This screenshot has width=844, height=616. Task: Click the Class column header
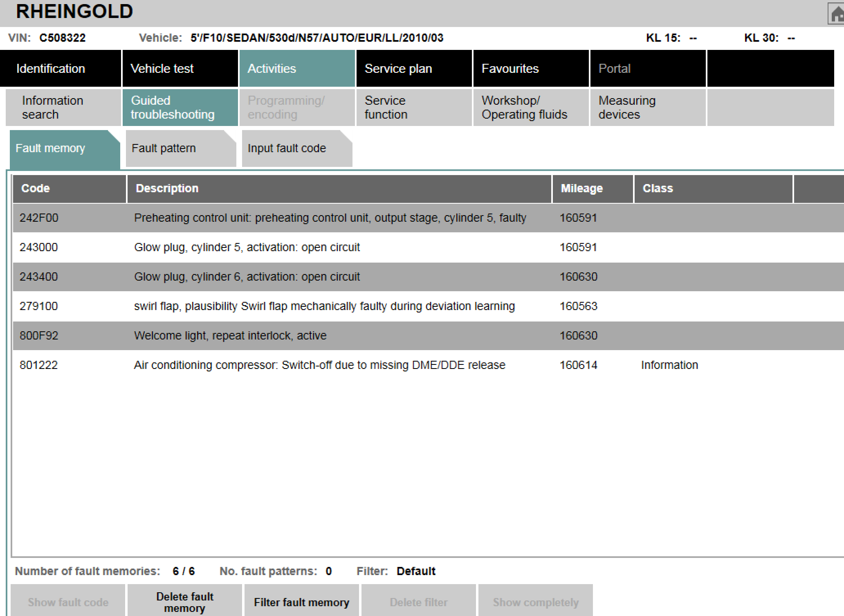[713, 189]
